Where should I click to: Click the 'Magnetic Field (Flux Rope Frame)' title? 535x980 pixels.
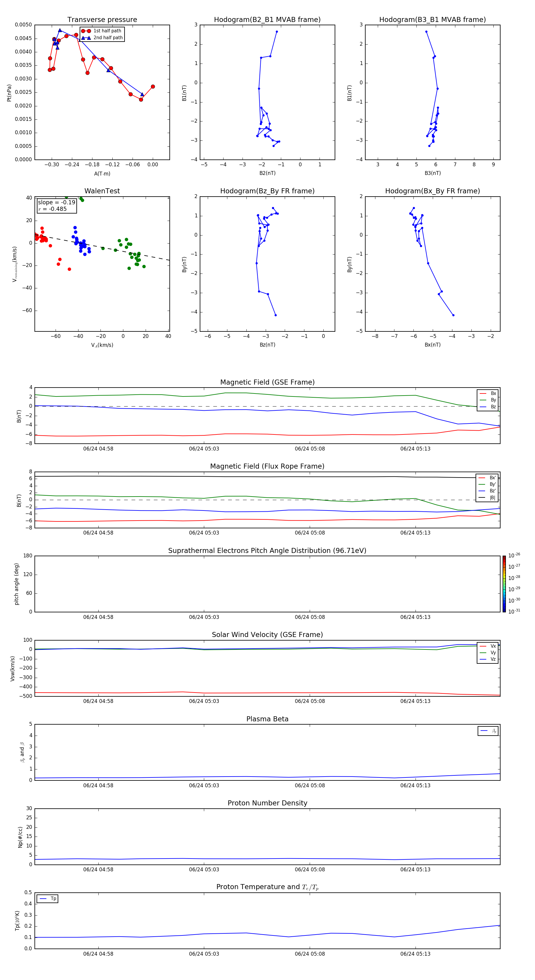(x=267, y=467)
